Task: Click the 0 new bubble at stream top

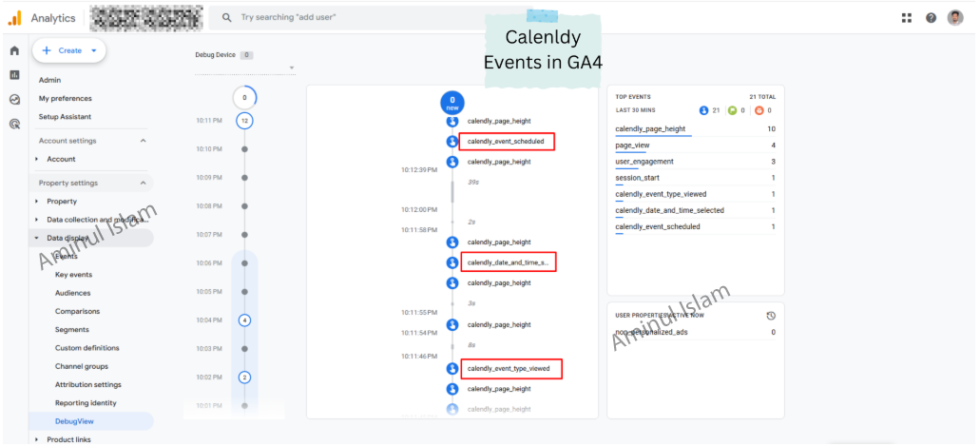Action: (x=452, y=102)
